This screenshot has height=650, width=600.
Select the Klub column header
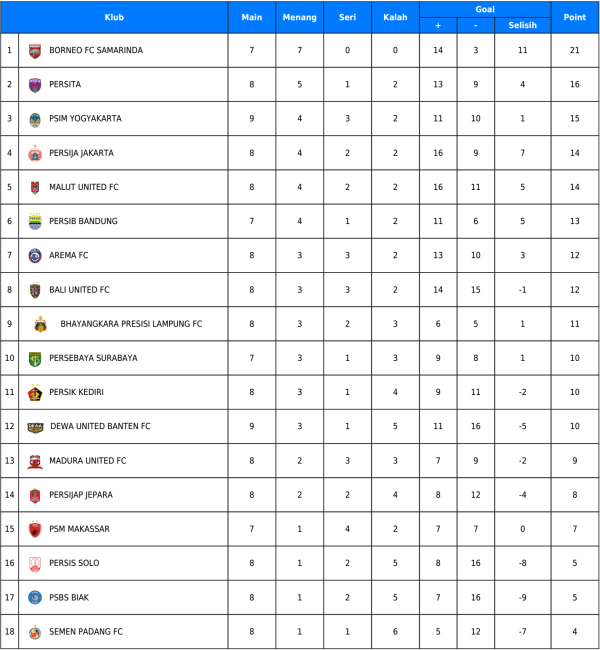[x=114, y=17]
